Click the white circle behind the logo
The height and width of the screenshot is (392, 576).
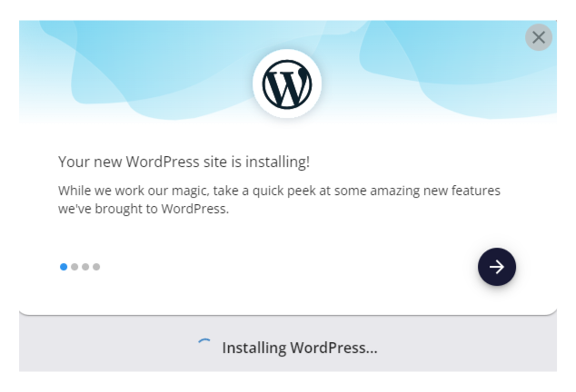pyautogui.click(x=287, y=83)
